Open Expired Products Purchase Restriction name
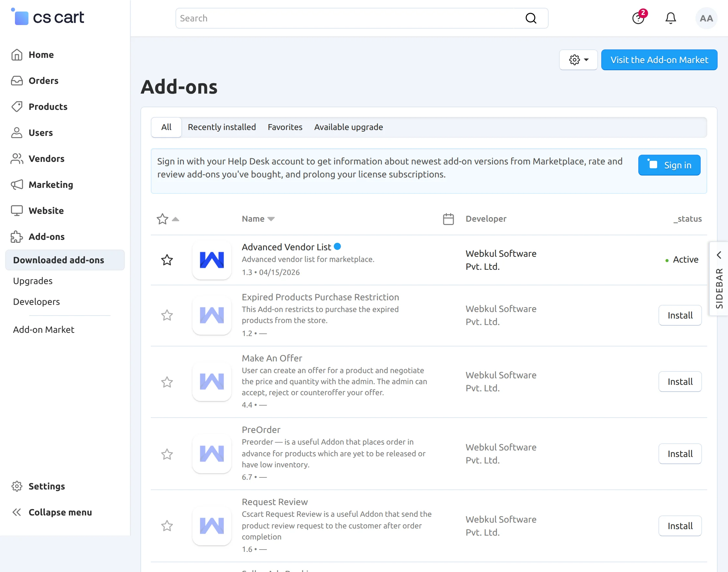The height and width of the screenshot is (572, 728). coord(320,297)
